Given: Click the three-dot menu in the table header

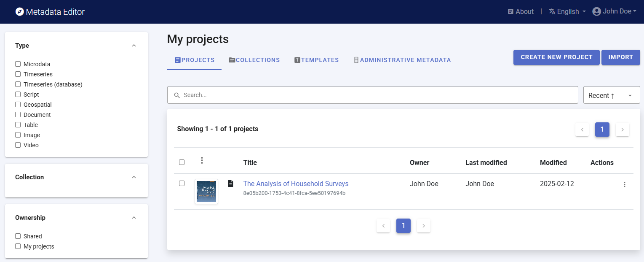Looking at the screenshot, I should [202, 160].
